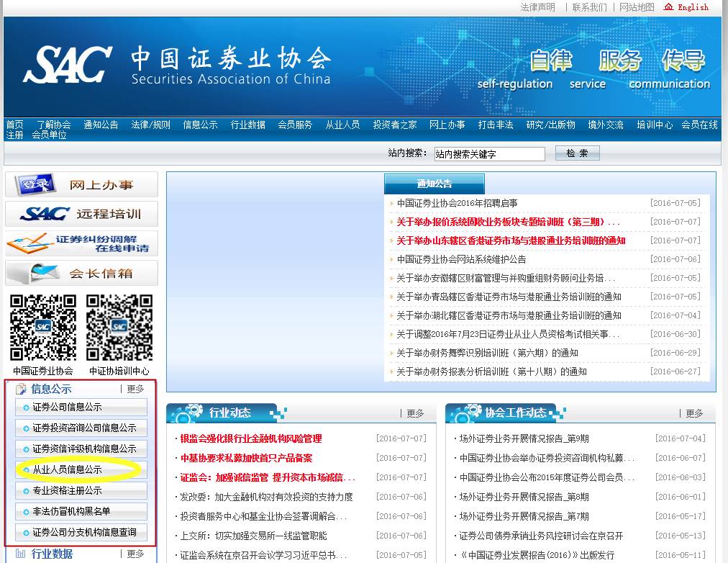
Task: Open 会员服务 navigation item
Action: 295,125
